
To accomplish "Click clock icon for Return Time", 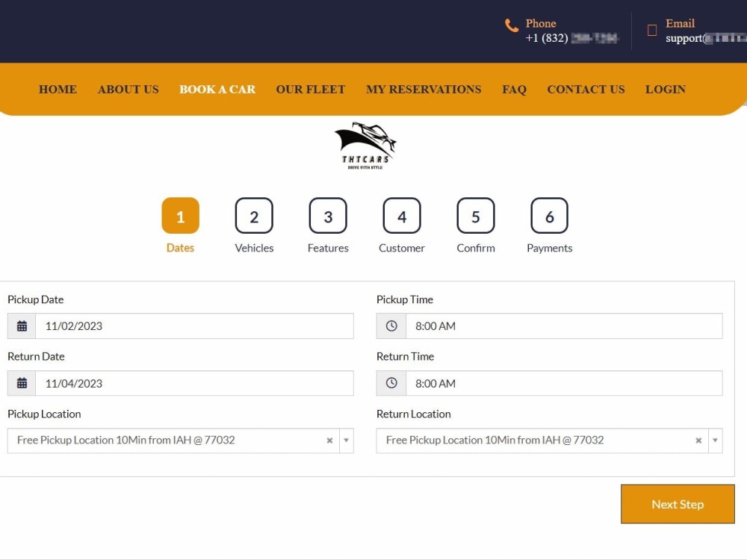I will click(391, 383).
